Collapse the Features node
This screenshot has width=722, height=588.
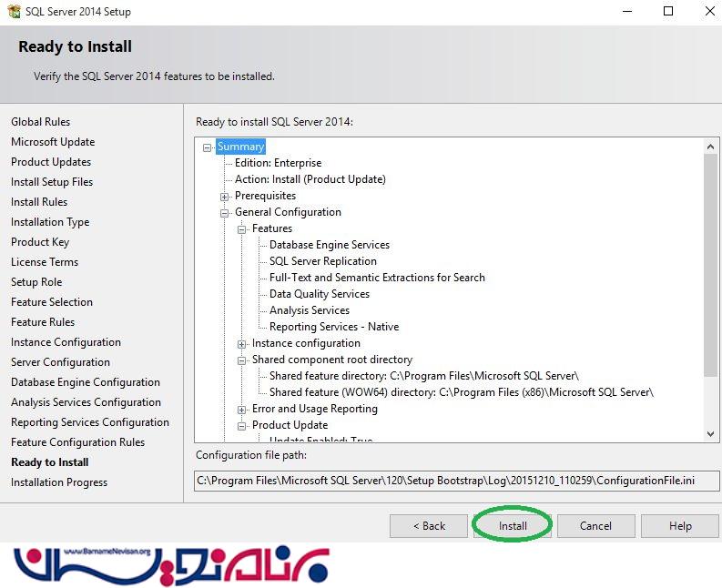[x=242, y=229]
